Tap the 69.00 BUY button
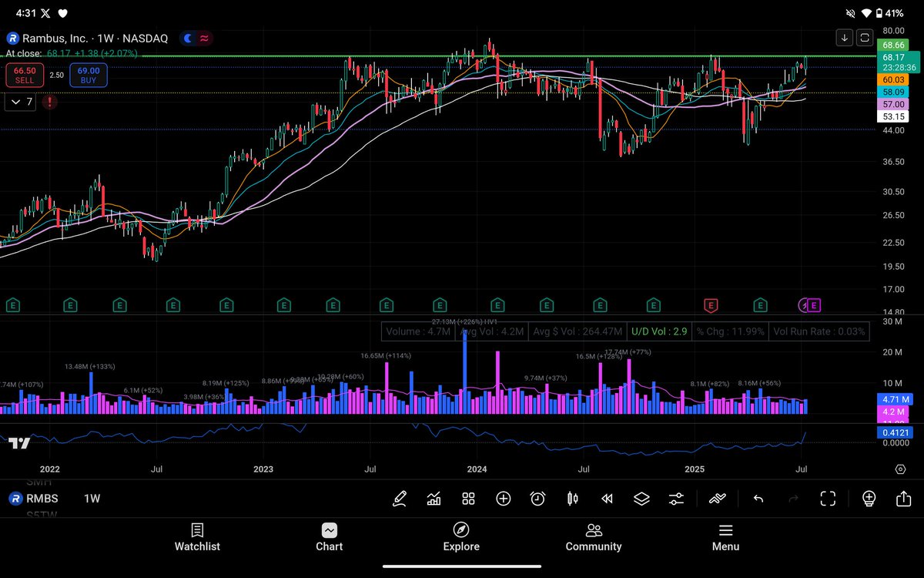Viewport: 924px width, 578px height. 89,75
